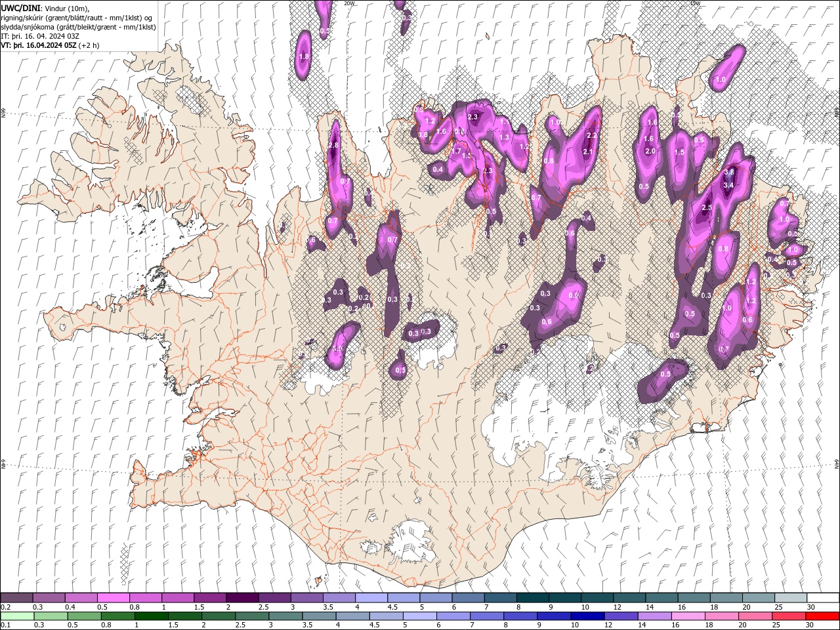Select the darkest purple 2–2.5 snow legend swatch
The width and height of the screenshot is (840, 630).
(x=242, y=598)
